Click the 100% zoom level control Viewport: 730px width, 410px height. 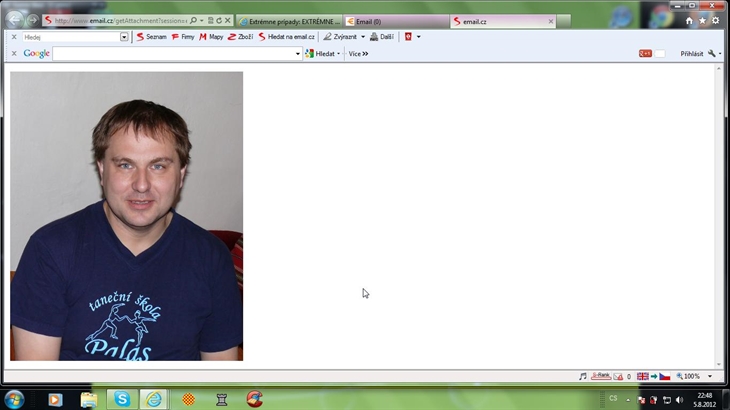pyautogui.click(x=688, y=376)
